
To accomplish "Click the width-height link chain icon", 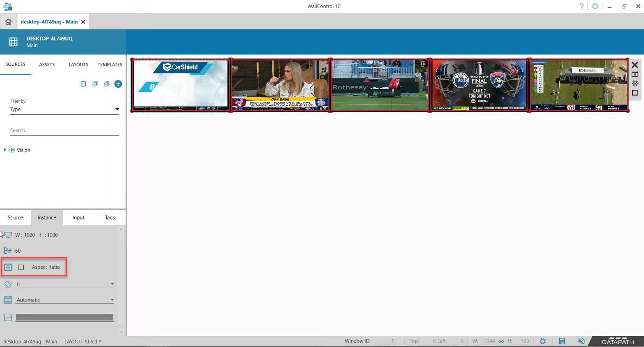I will click(501, 341).
